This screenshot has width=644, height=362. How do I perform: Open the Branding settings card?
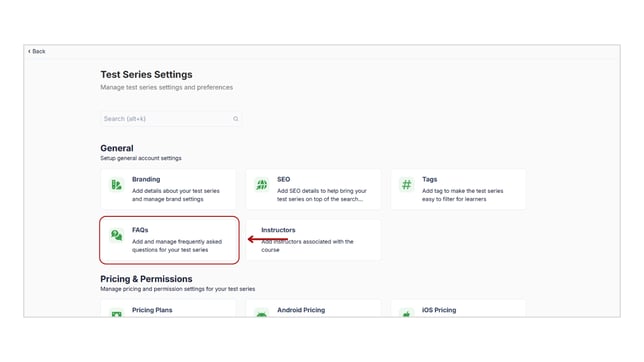[168, 189]
